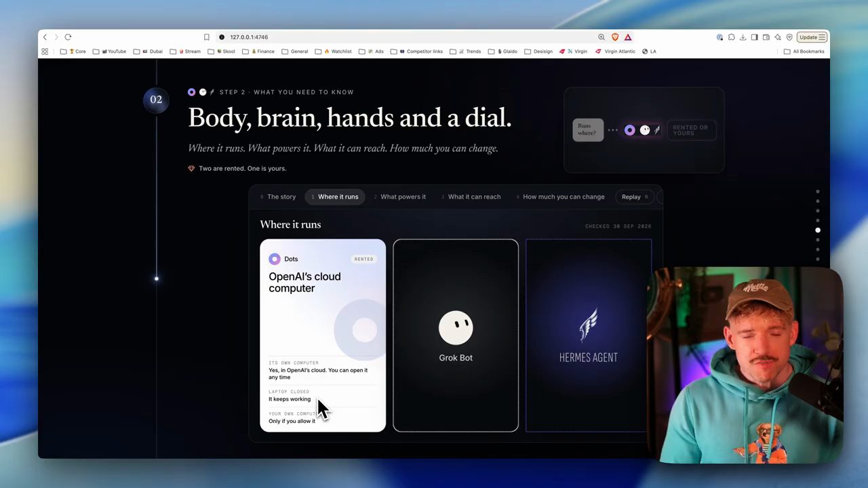The image size is (868, 488).
Task: Click the VPN shield icon near Update
Action: coord(789,37)
